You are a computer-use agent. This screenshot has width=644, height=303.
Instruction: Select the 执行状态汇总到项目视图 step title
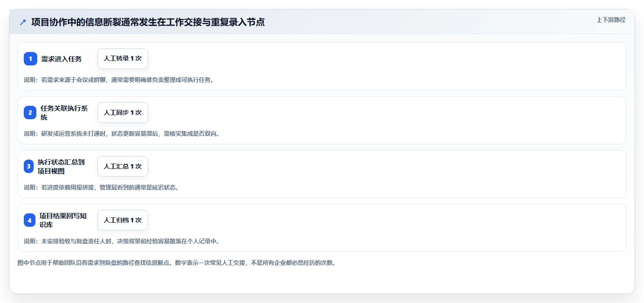click(61, 166)
